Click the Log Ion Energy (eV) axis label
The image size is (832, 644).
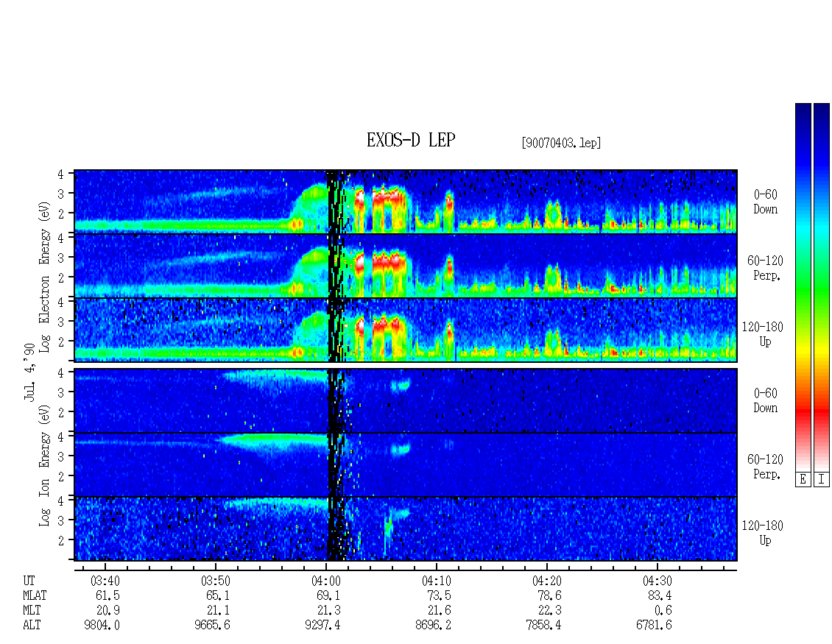coord(45,466)
